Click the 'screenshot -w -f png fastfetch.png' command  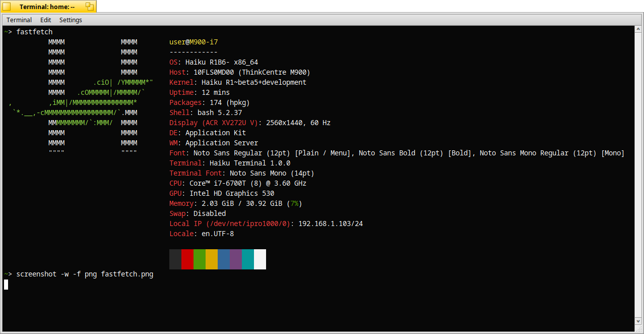tap(85, 274)
